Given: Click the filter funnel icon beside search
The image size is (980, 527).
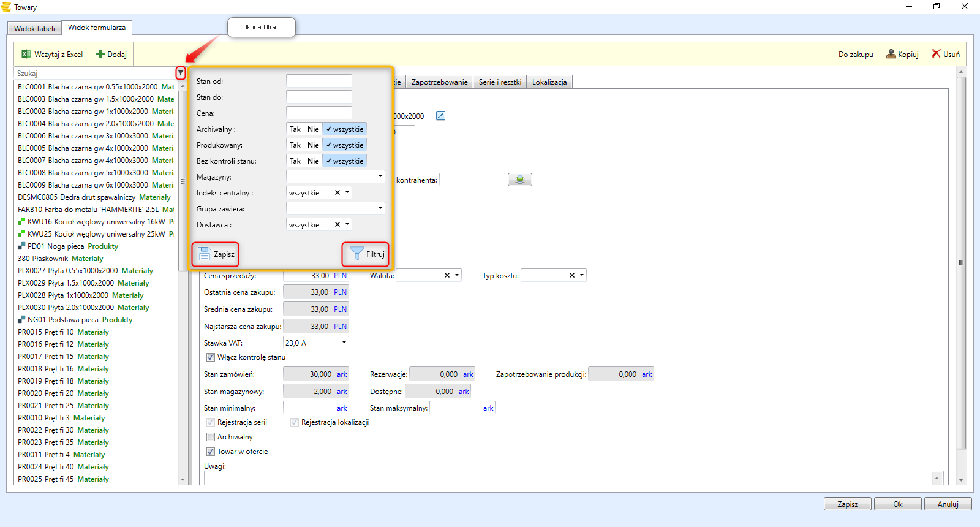Looking at the screenshot, I should 181,73.
